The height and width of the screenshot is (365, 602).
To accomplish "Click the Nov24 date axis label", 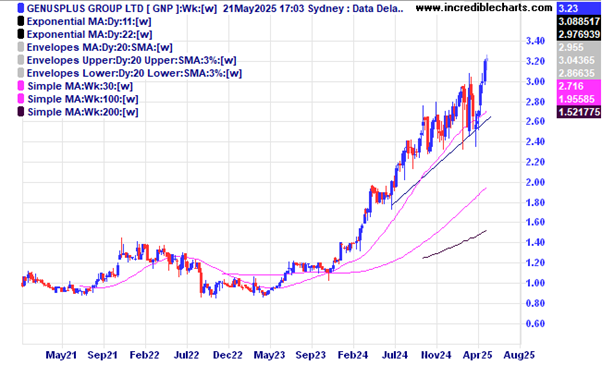I will 436,355.
